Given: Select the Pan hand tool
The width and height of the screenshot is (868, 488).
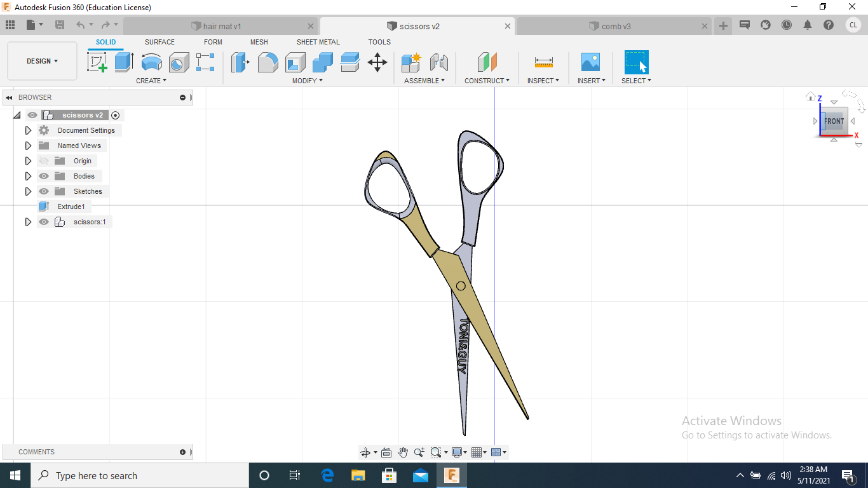Looking at the screenshot, I should pos(403,452).
